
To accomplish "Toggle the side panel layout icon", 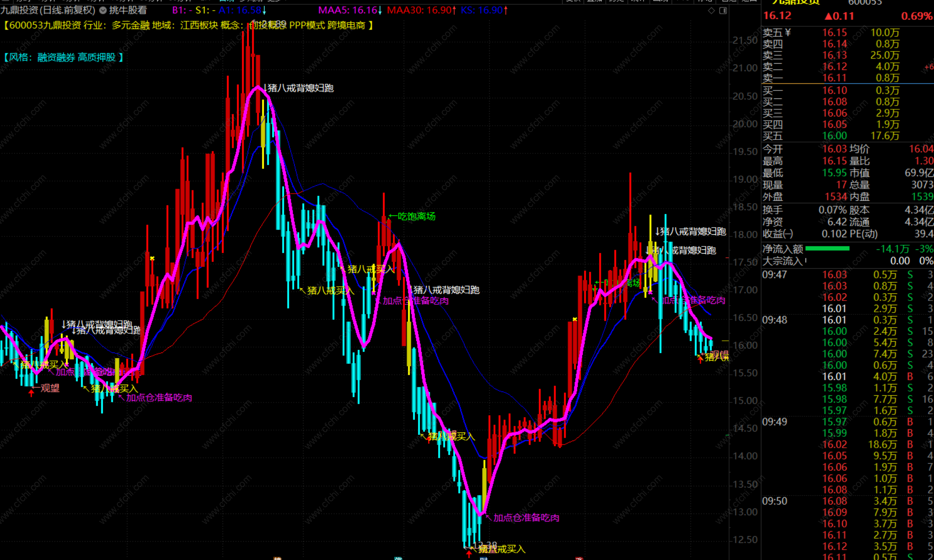I will coord(723,10).
